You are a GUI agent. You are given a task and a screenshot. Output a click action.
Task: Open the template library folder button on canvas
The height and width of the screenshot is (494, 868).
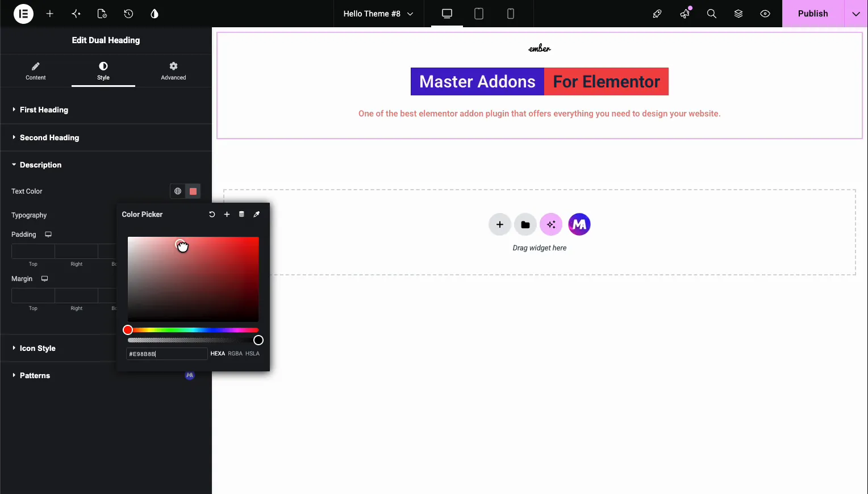[525, 225]
